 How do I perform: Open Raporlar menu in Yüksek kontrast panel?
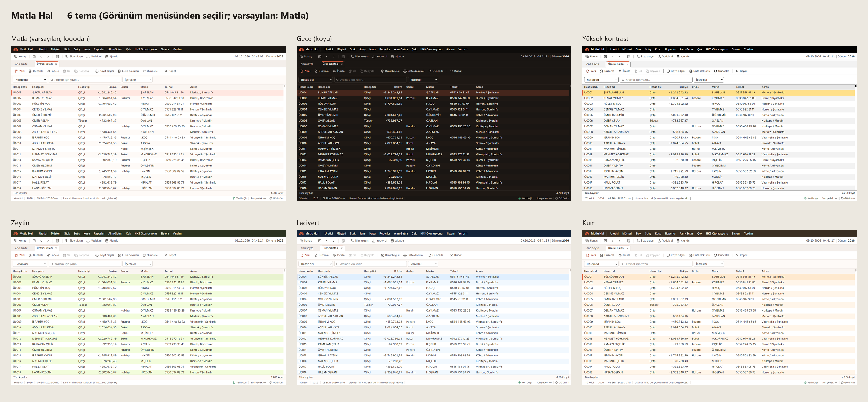[670, 49]
